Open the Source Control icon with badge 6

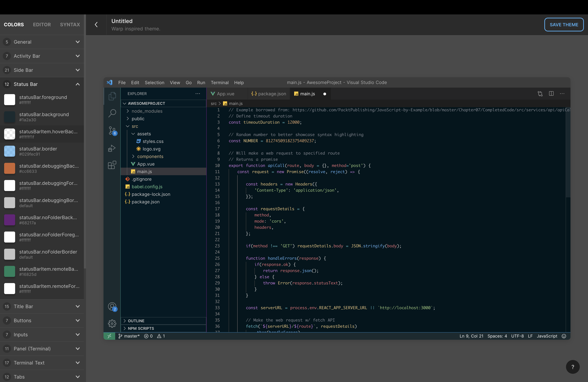click(x=112, y=131)
